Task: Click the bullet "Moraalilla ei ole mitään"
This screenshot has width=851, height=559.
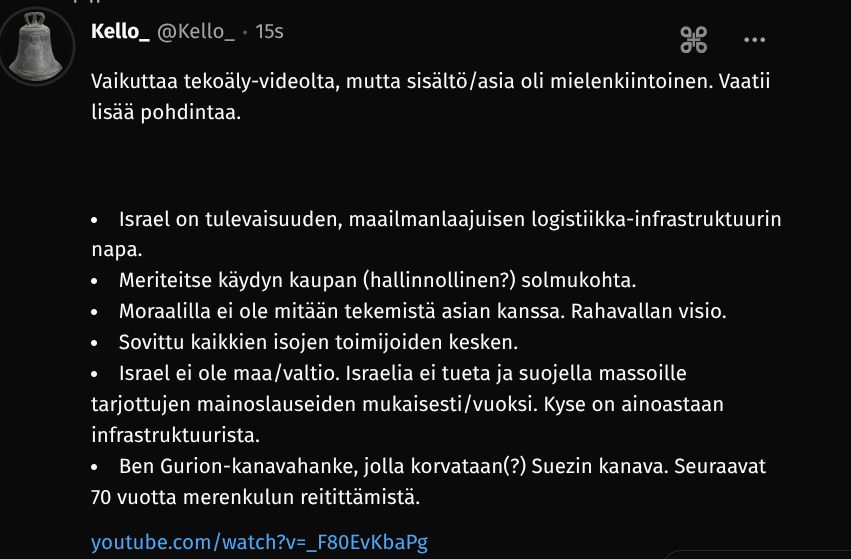Action: [340, 310]
